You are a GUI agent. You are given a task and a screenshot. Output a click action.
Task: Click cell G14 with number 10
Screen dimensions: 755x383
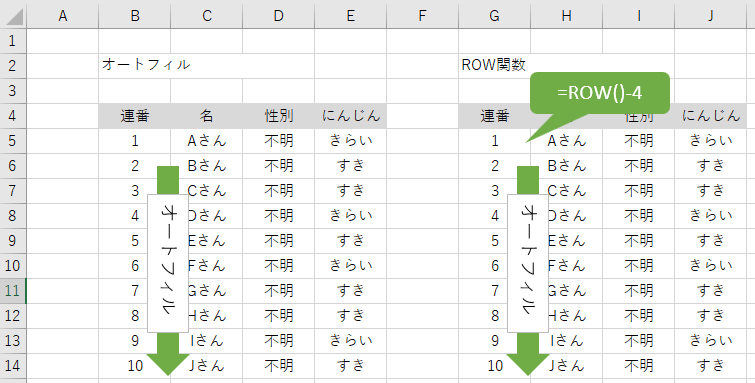click(x=495, y=366)
